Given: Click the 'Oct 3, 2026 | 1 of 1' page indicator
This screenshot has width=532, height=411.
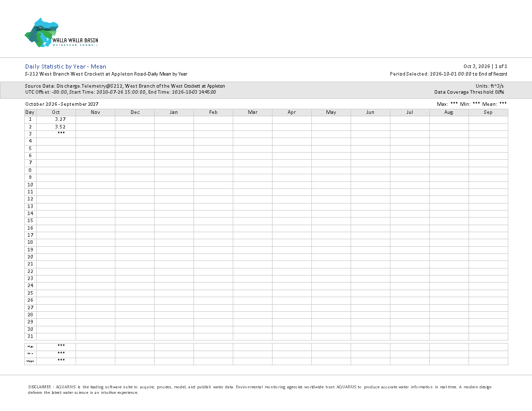Looking at the screenshot, I should tap(485, 66).
